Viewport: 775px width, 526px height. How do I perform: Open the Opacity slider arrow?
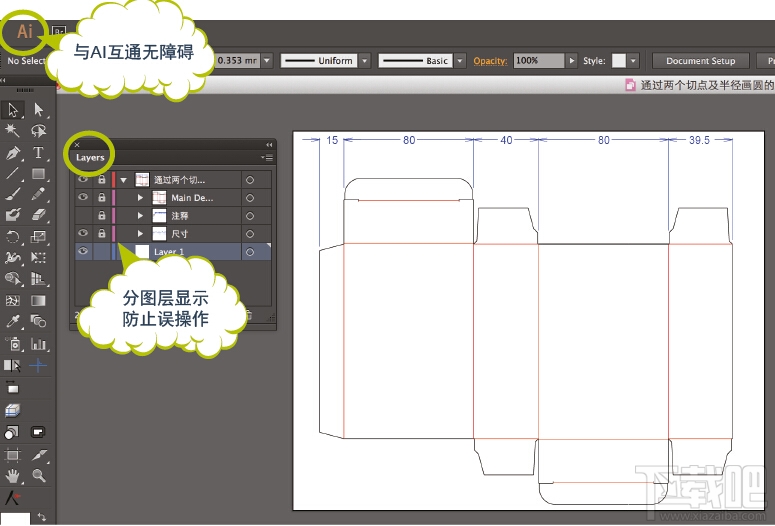tap(571, 61)
